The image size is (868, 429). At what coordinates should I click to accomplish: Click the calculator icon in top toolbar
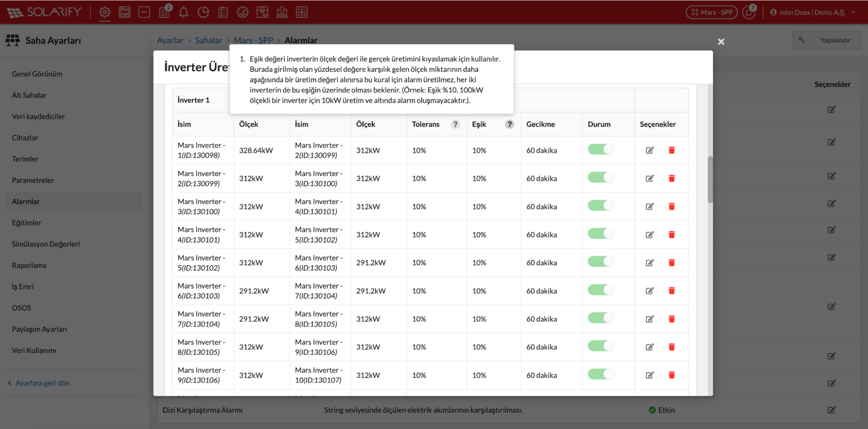coord(302,12)
